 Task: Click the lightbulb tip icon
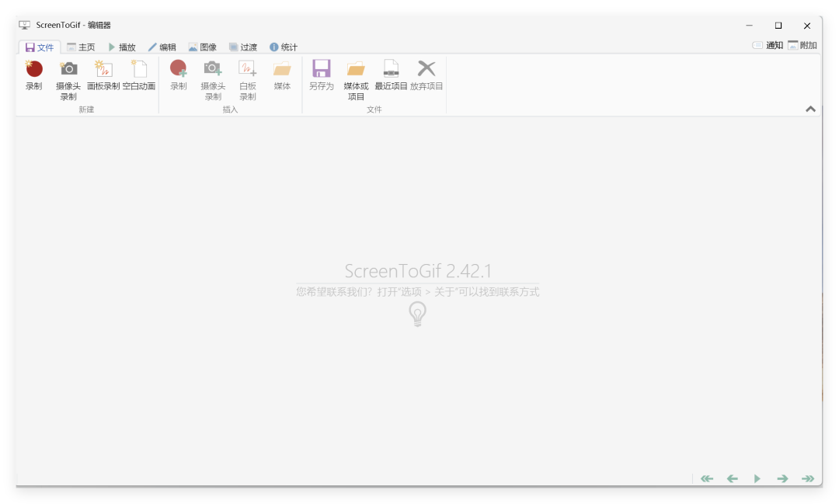417,314
